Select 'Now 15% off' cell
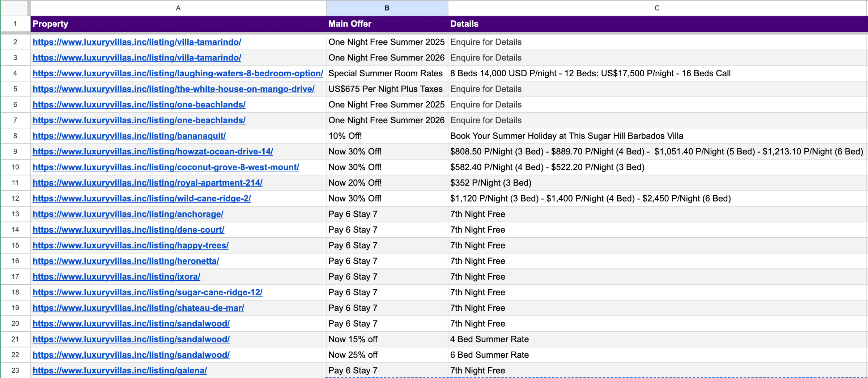Viewport: 868px width, 378px height. tap(387, 339)
